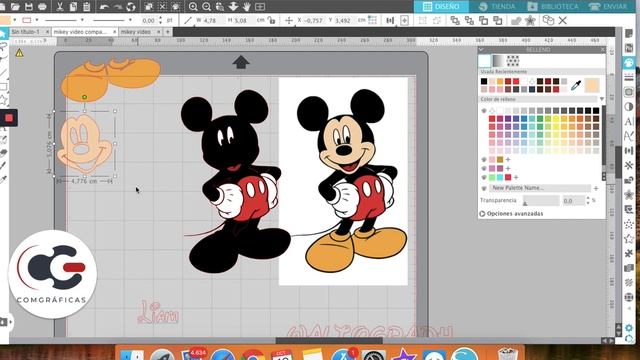Click the yellow warning triangle icon
The height and width of the screenshot is (360, 640).
click(19, 53)
